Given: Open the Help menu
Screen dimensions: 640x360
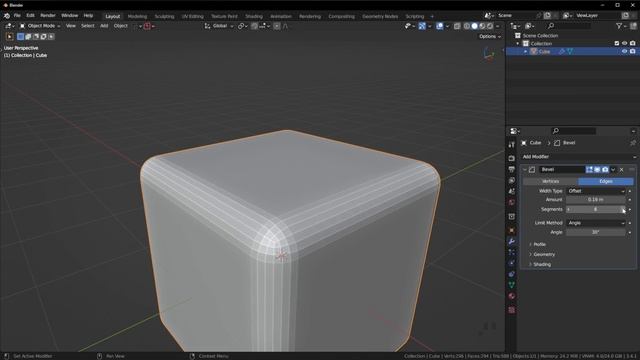Looking at the screenshot, I should click(88, 16).
